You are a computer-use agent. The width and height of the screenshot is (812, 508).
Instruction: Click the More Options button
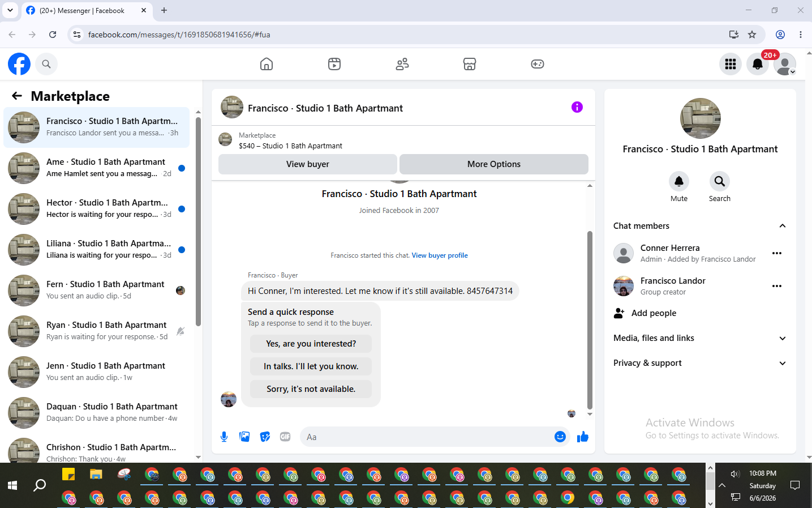point(494,164)
